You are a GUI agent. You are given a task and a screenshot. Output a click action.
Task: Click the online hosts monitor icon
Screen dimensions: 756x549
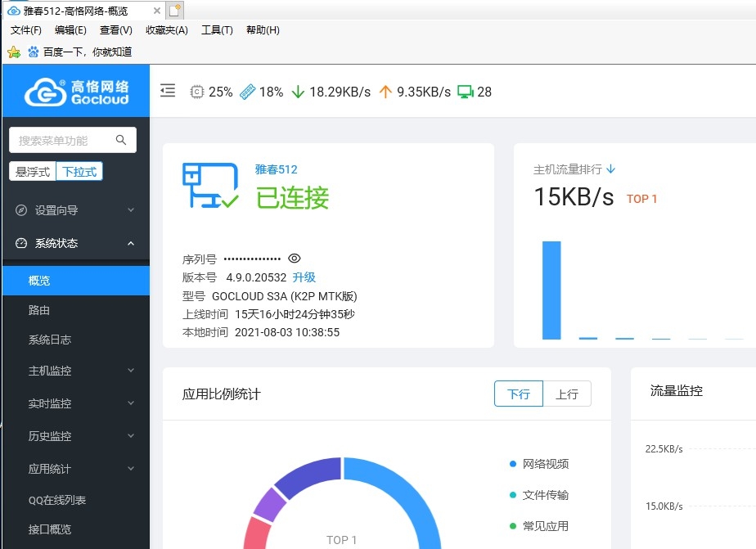[466, 92]
